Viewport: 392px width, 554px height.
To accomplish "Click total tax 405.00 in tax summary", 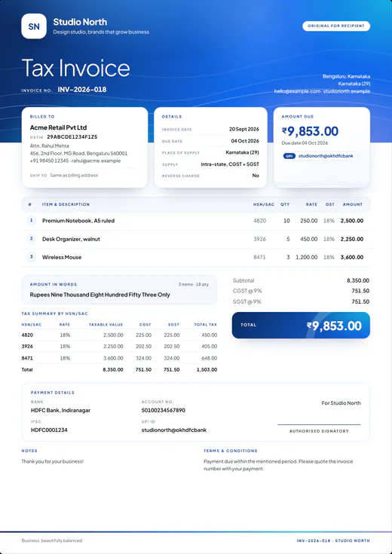I will [x=210, y=346].
